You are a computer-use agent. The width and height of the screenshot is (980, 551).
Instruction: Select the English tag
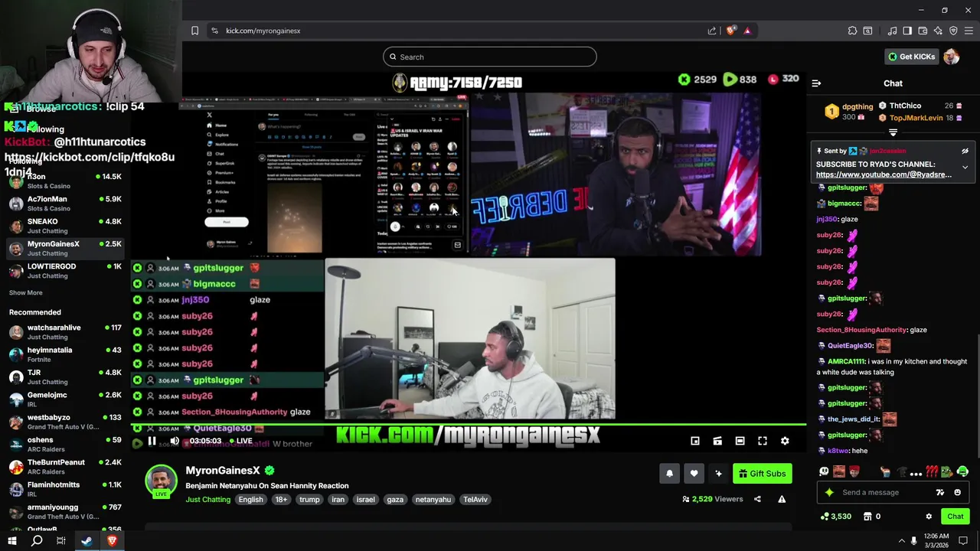pyautogui.click(x=250, y=500)
